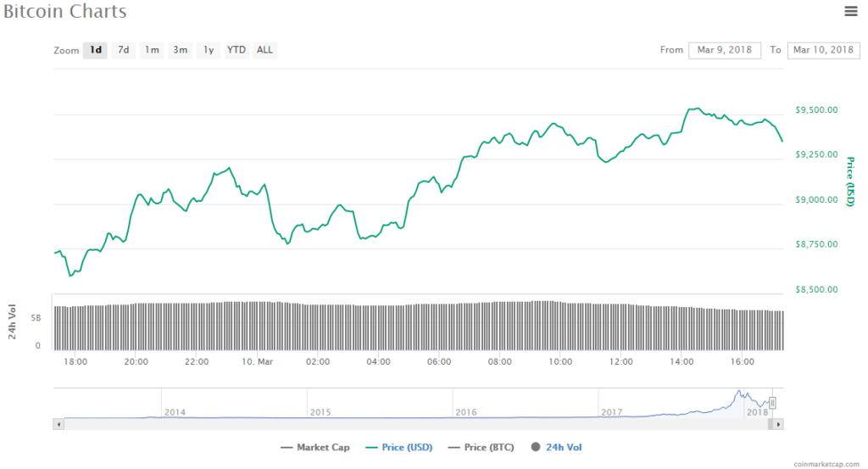
Task: Switch zoom to 3m
Action: pos(181,50)
